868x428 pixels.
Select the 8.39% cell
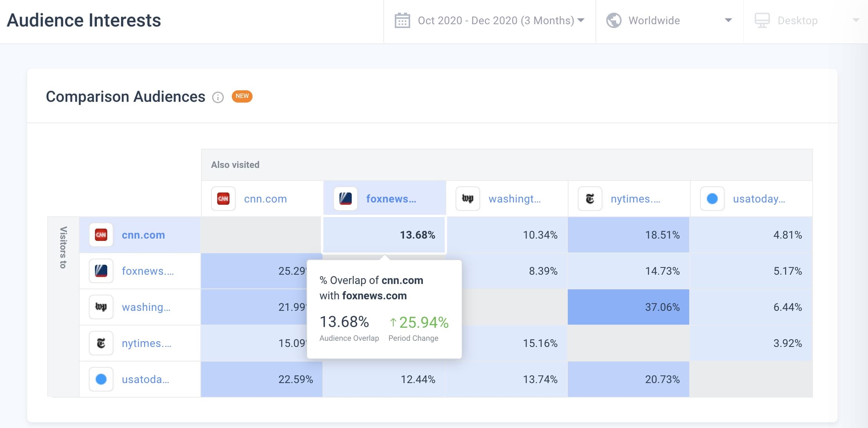pyautogui.click(x=515, y=271)
